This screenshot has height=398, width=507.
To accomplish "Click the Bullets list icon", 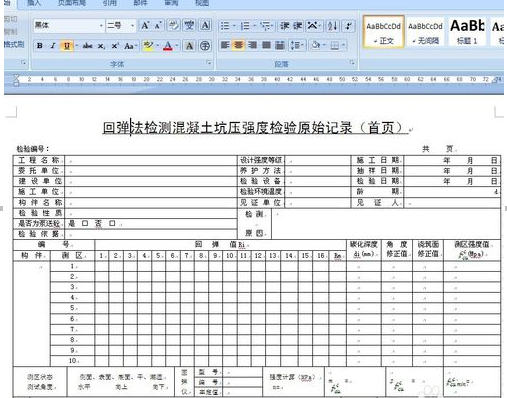I will click(x=225, y=26).
